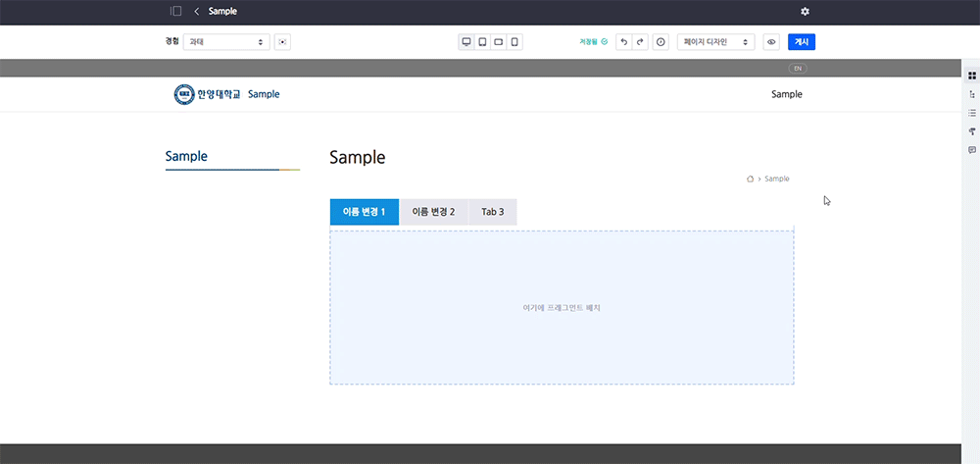Screen dimensions: 980x464
Task: Switch to desktop viewport size
Action: (x=466, y=42)
